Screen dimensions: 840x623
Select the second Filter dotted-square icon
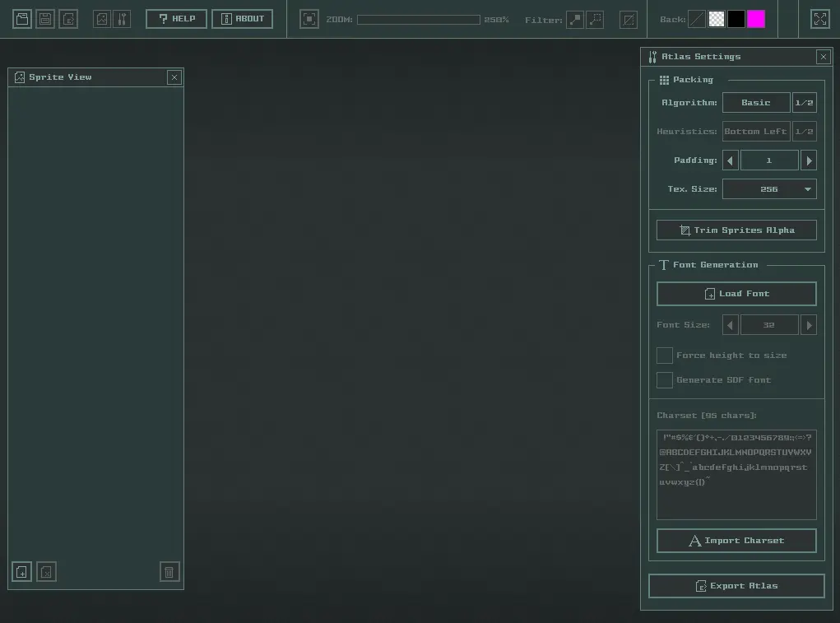(595, 20)
